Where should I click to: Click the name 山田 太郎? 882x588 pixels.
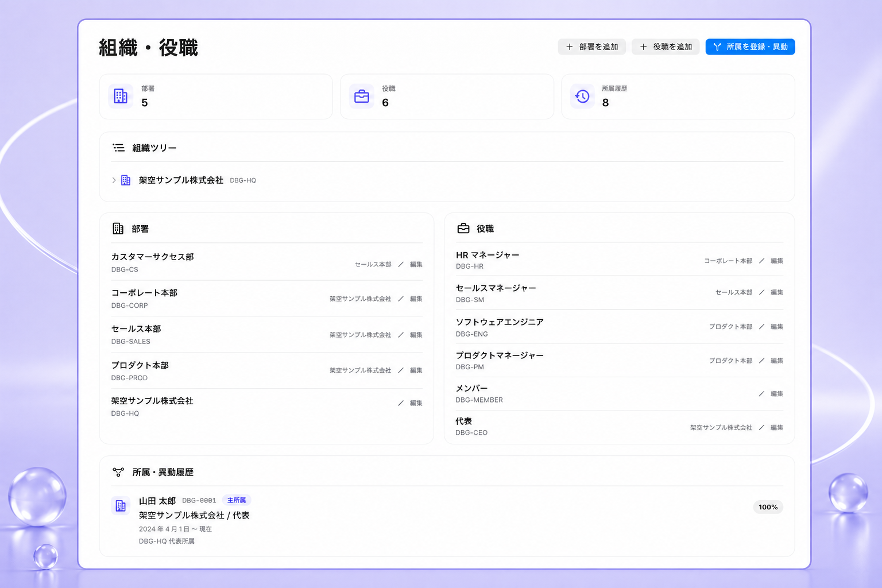pos(157,501)
